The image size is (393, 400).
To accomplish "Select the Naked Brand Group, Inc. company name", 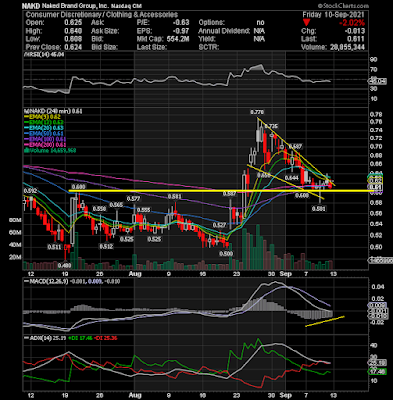I will [x=75, y=6].
